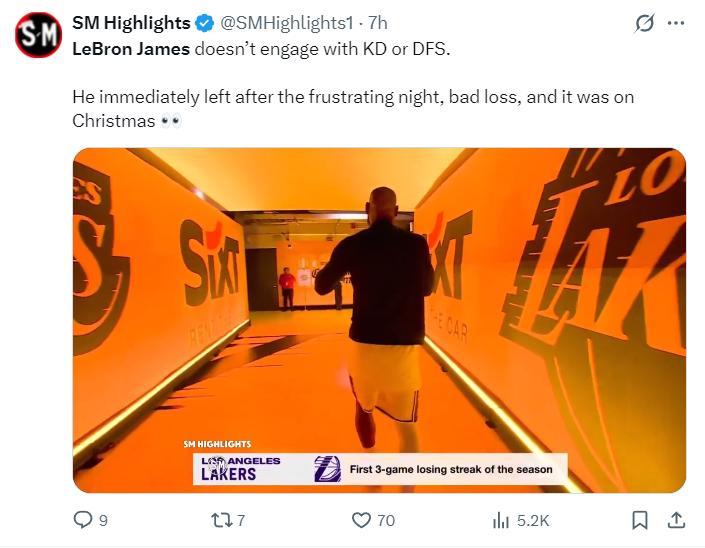
Task: Click the sentence starting "He immediately left"
Action: [x=353, y=97]
